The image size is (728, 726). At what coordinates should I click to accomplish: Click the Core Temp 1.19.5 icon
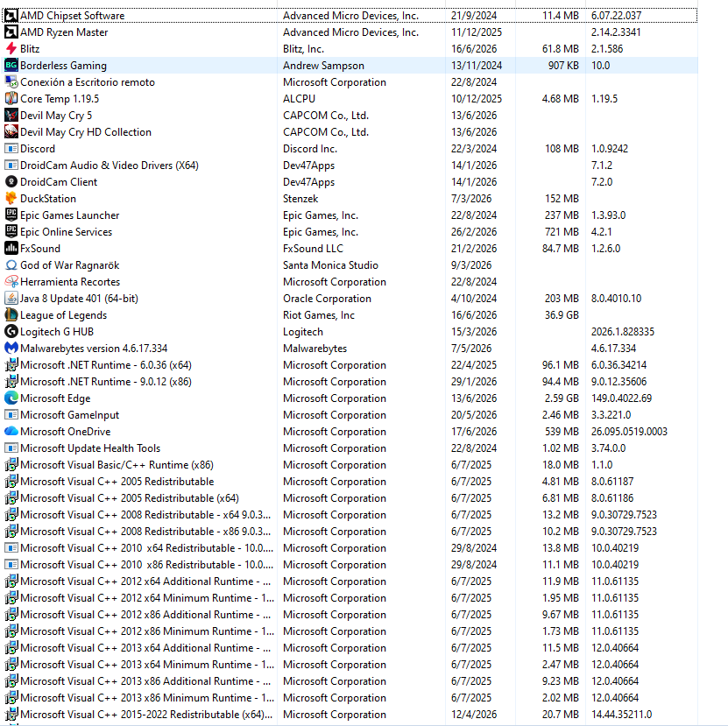(x=11, y=99)
